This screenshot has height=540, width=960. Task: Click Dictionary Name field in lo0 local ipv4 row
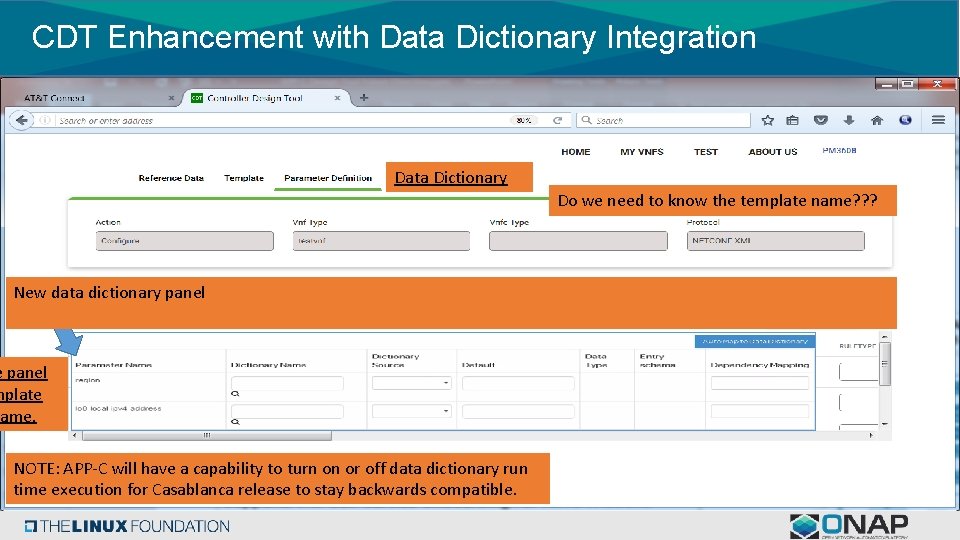pos(287,411)
